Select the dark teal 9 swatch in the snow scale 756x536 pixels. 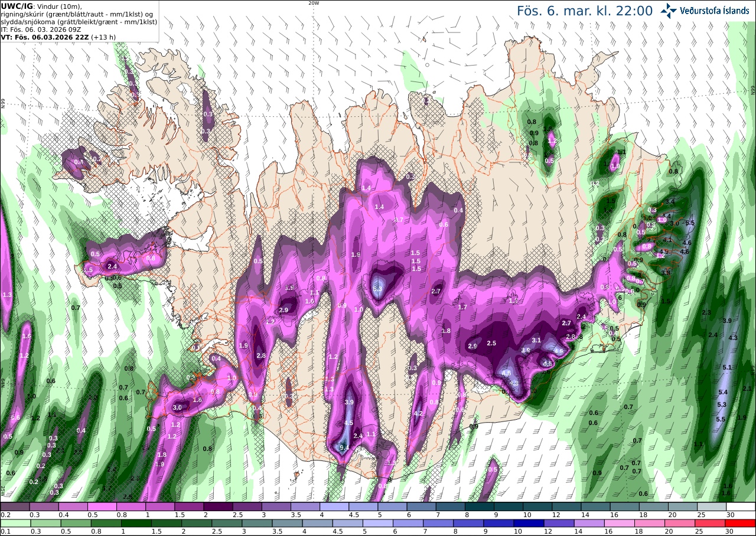click(509, 506)
